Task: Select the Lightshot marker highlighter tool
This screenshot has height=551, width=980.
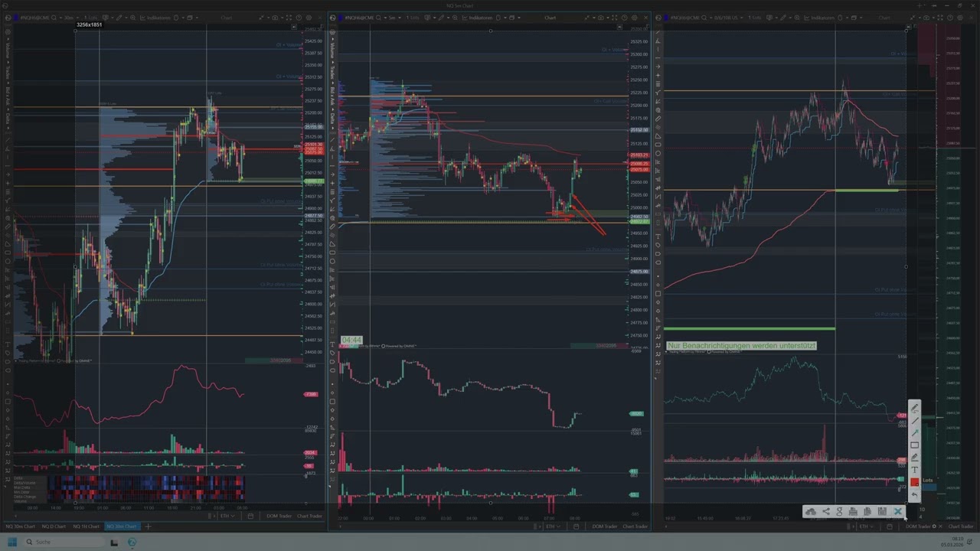Action: [x=914, y=458]
